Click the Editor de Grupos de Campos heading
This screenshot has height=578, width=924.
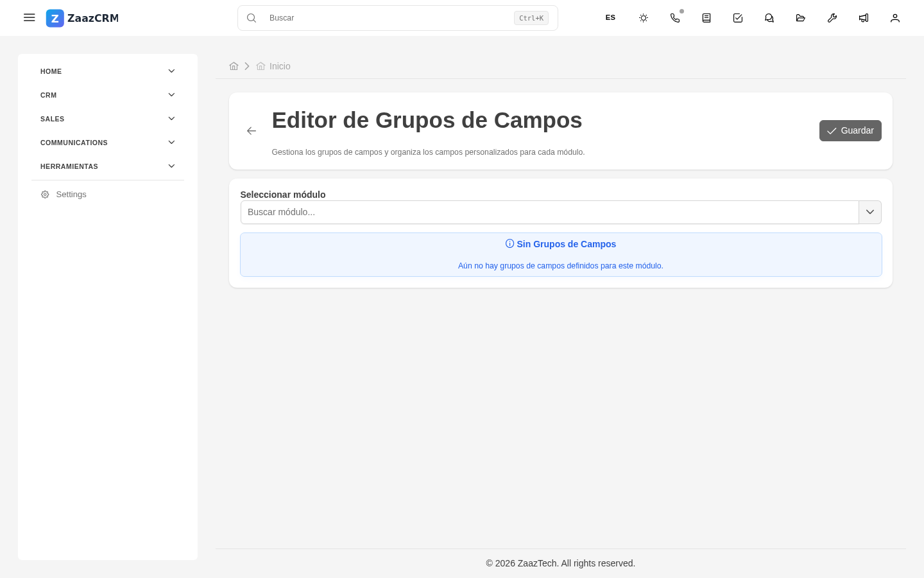(427, 120)
